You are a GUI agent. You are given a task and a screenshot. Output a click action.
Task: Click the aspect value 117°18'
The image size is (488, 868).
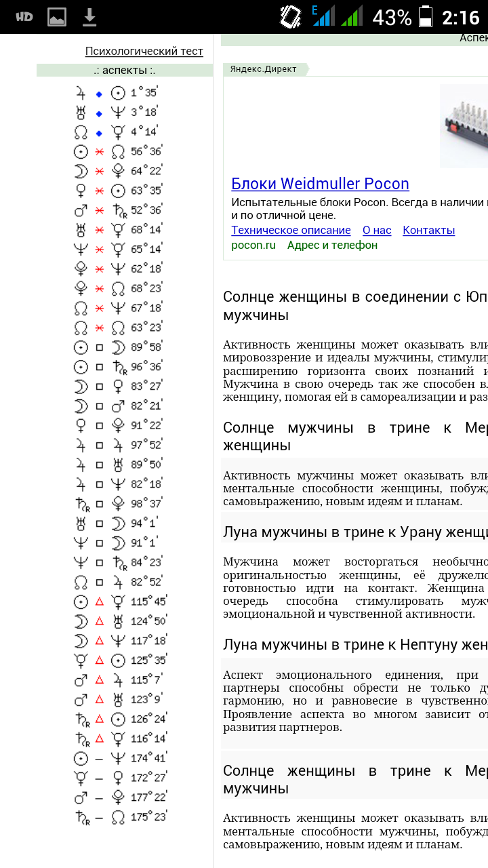tap(149, 641)
